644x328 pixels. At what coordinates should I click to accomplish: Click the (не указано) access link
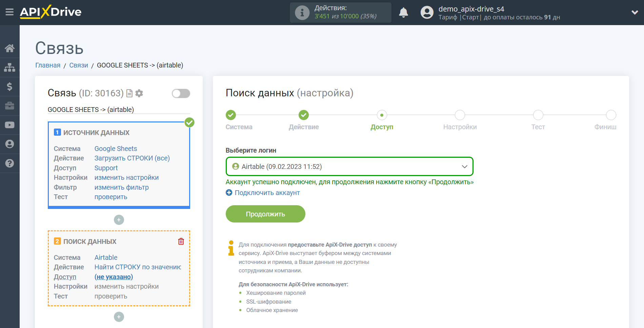[x=114, y=277]
